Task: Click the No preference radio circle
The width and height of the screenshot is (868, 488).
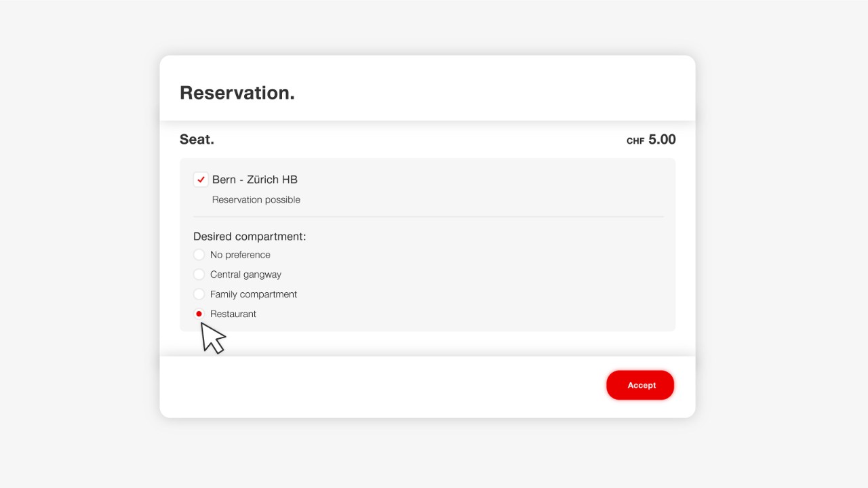Action: pos(199,254)
